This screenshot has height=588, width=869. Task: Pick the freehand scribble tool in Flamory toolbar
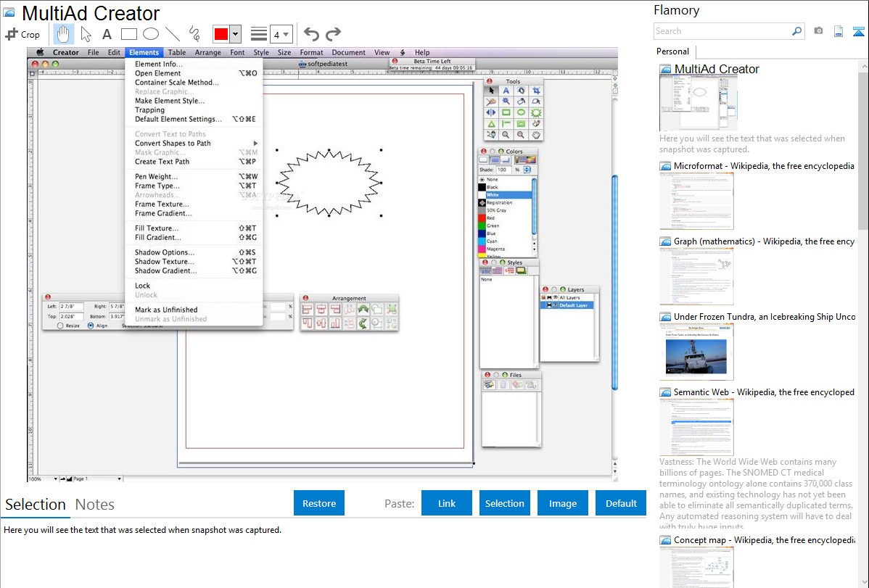pos(194,34)
